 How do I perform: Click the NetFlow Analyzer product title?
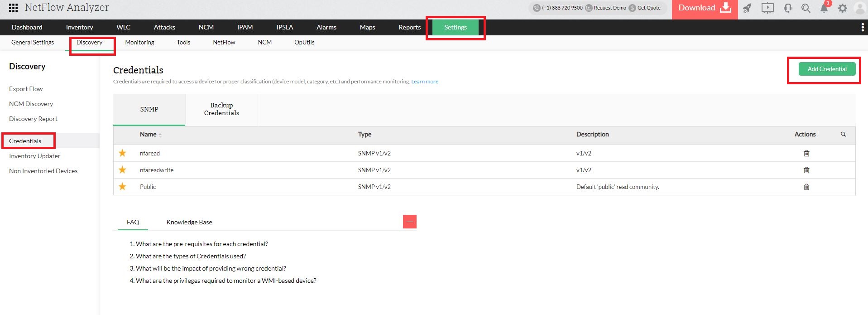click(x=67, y=7)
